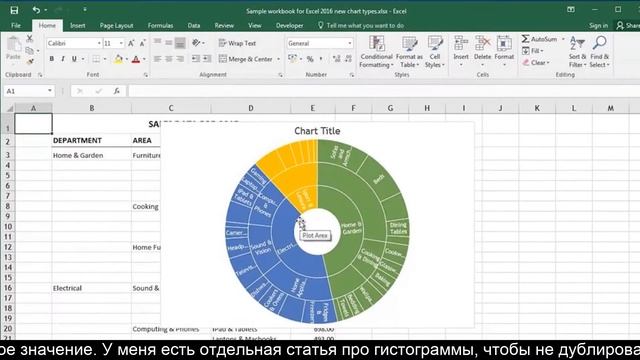Decrease decimal places
This screenshot has height=360, width=640.
point(348,59)
